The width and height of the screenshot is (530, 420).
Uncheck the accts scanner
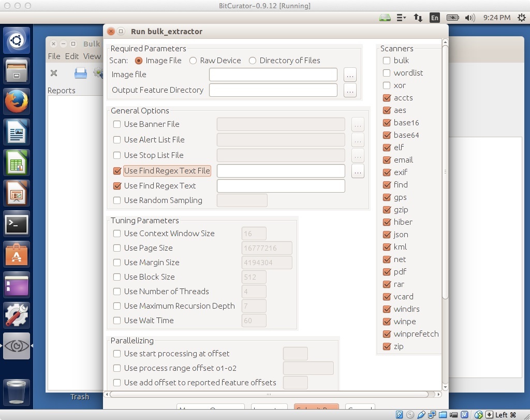(387, 98)
